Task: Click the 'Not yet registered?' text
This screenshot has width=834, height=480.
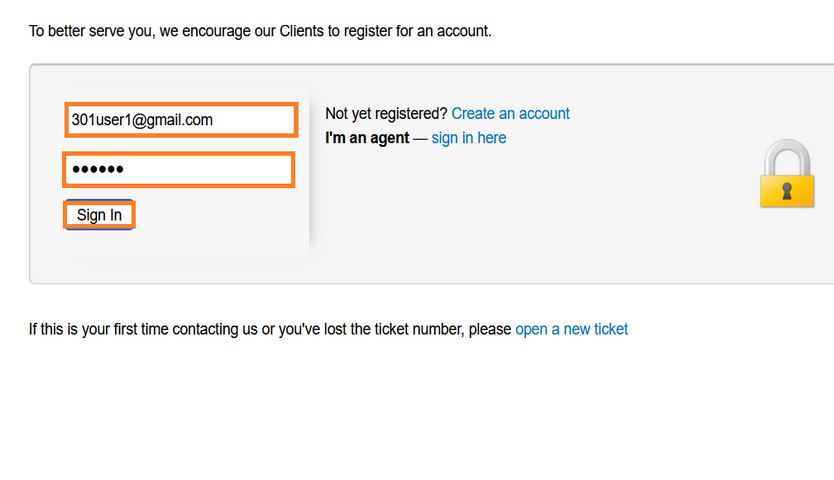Action: point(386,114)
